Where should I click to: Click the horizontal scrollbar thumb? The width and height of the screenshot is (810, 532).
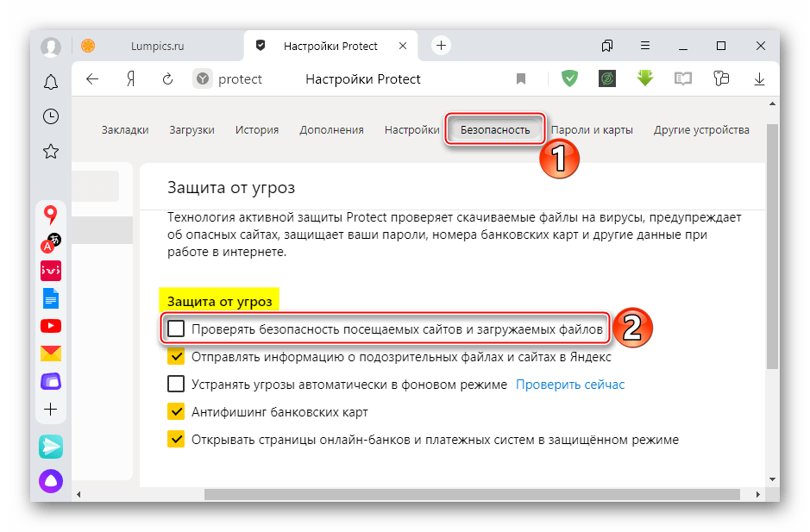click(472, 495)
